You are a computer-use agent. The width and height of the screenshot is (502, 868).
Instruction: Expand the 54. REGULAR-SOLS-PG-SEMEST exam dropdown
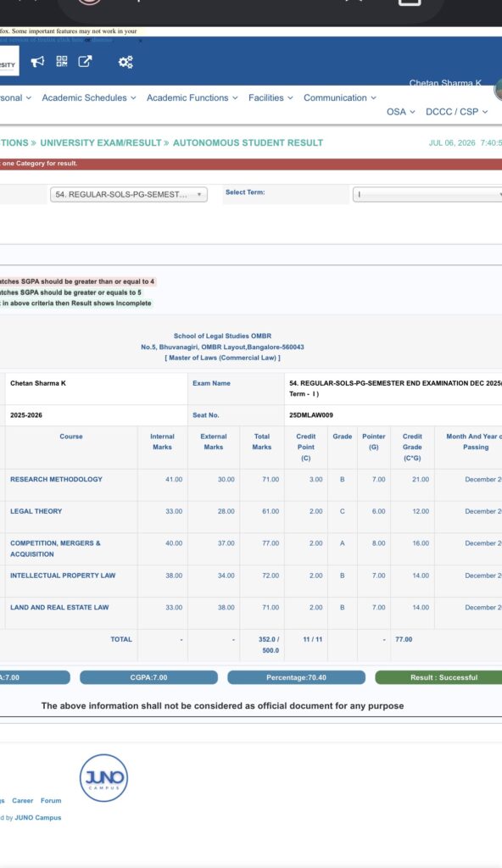pos(129,194)
